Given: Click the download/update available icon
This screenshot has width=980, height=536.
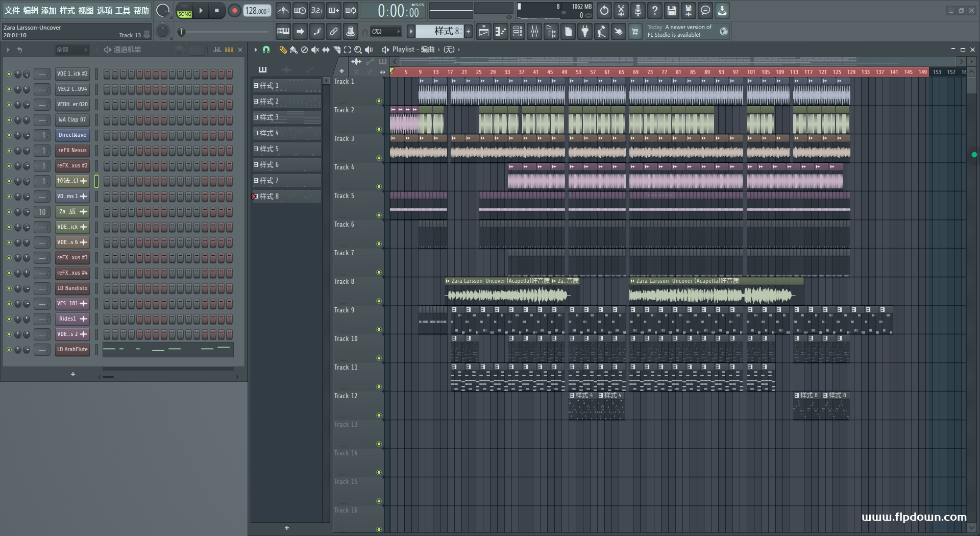Looking at the screenshot, I should click(x=722, y=10).
